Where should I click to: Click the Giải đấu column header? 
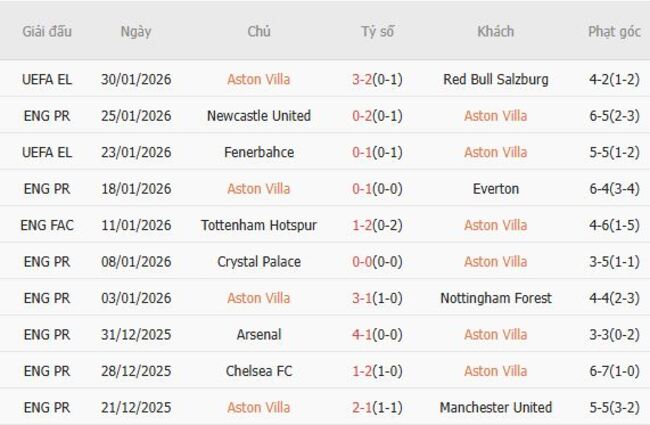point(47,32)
